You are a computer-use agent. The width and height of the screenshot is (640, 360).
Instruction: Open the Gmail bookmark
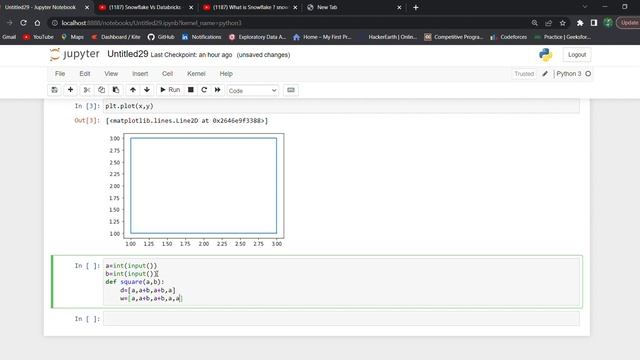9,37
